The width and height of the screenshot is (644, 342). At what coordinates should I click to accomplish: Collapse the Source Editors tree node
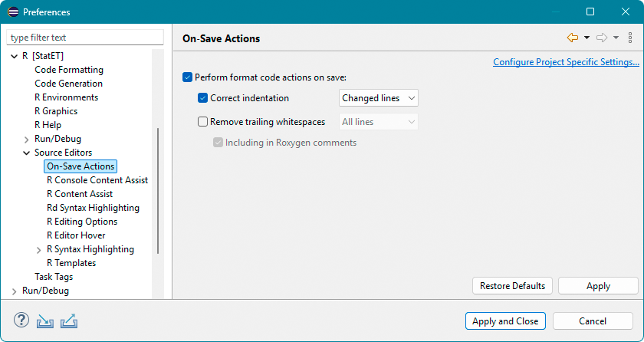click(28, 153)
